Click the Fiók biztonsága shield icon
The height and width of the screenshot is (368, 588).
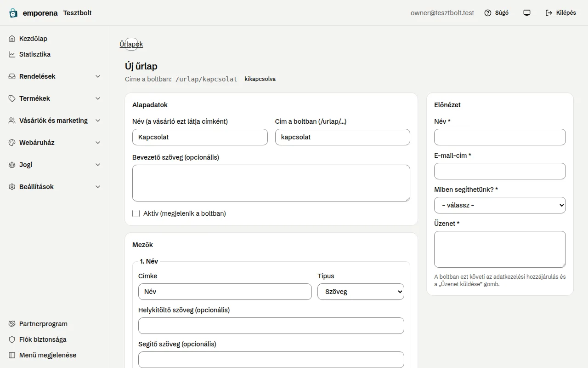(12, 339)
